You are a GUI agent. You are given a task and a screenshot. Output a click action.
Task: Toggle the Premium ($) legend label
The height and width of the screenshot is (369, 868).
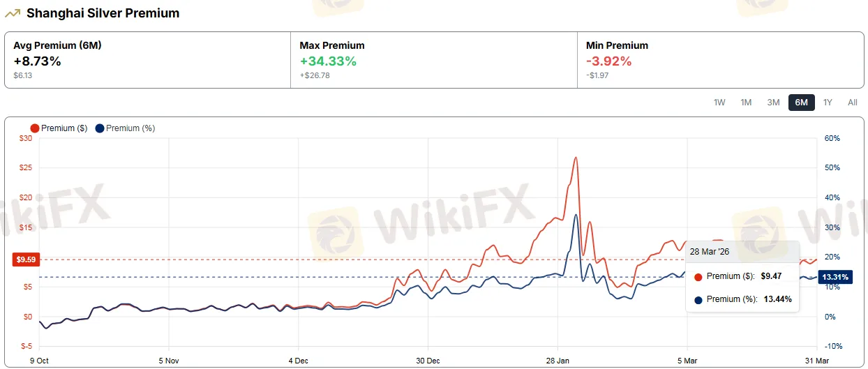tap(64, 128)
